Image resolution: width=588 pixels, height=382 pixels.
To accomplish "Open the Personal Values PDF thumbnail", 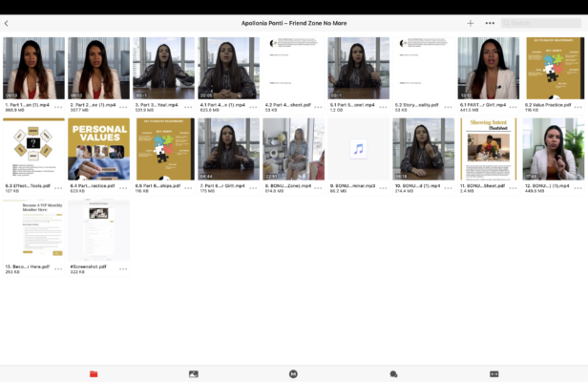I will coord(98,149).
